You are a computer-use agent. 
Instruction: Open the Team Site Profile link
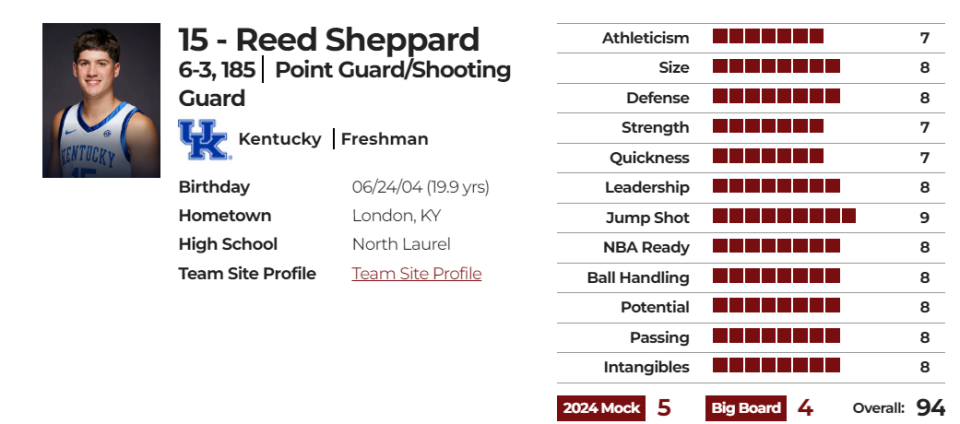tap(416, 273)
